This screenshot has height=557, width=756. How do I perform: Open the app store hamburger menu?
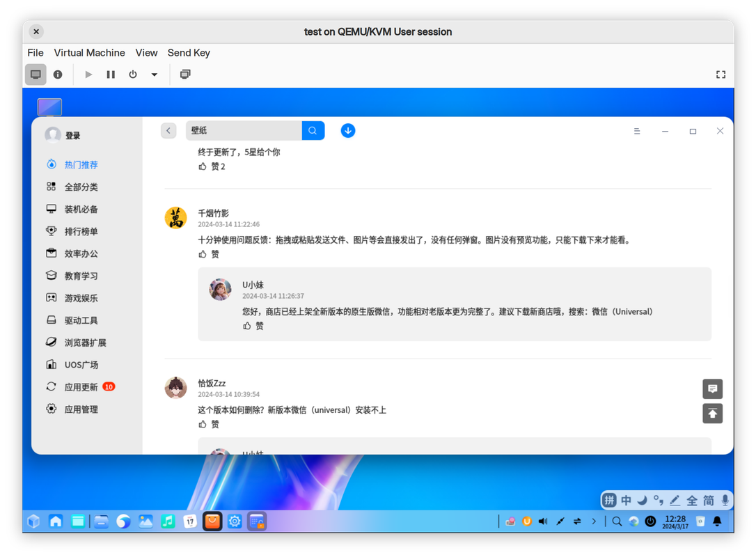click(637, 131)
